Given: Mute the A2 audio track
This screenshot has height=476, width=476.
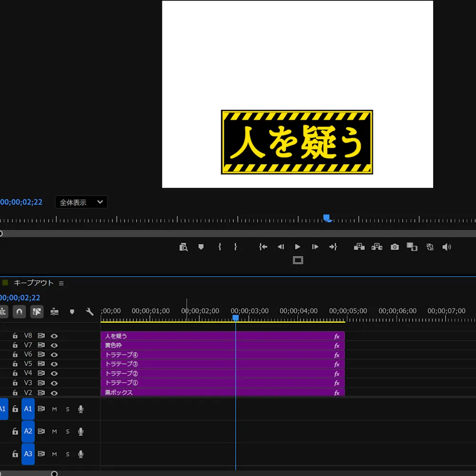Looking at the screenshot, I should pyautogui.click(x=54, y=431).
